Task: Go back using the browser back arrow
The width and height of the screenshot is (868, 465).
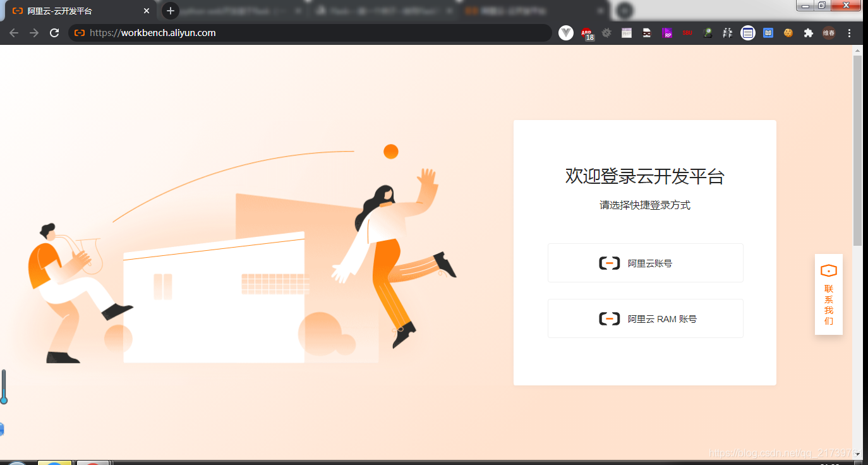Action: pyautogui.click(x=14, y=33)
